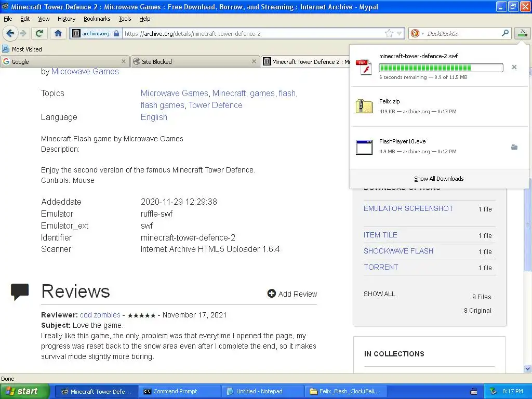Open the Help menu

click(x=145, y=19)
